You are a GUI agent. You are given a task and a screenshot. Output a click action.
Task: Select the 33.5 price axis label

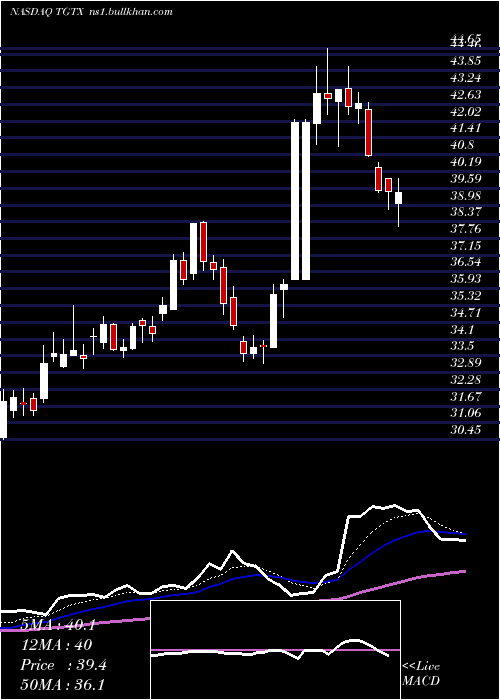(462, 347)
